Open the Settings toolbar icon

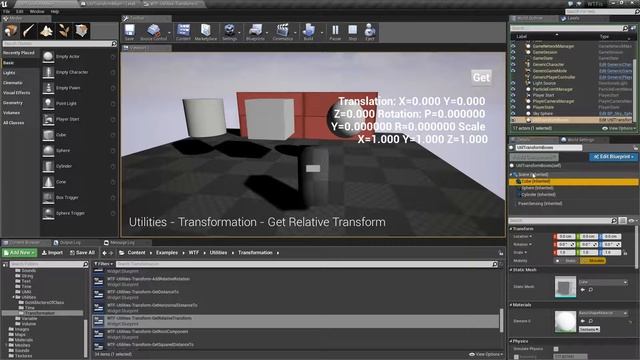(x=229, y=32)
